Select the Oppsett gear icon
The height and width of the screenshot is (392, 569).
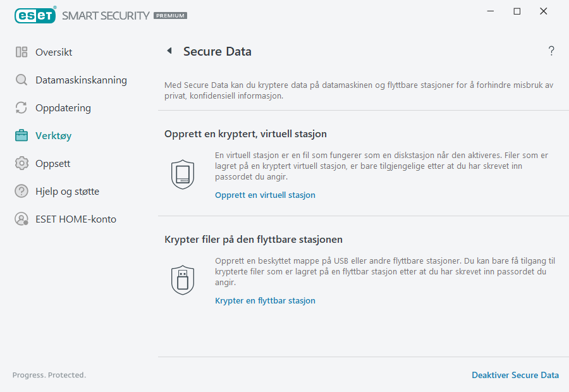21,163
